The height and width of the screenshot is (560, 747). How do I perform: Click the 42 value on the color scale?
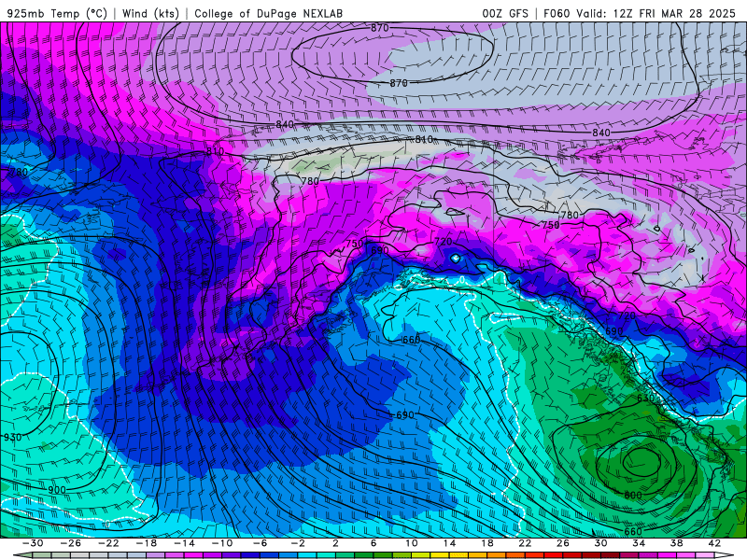coord(714,543)
